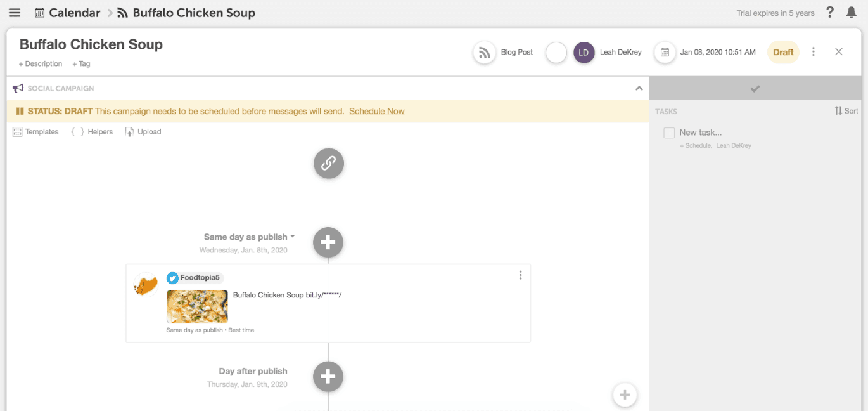Open the Templates option
The image size is (868, 411).
(36, 132)
